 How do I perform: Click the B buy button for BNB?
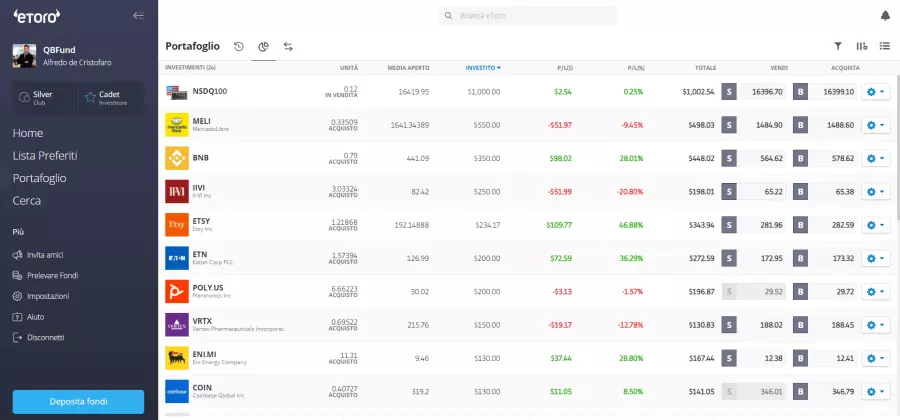(x=800, y=158)
